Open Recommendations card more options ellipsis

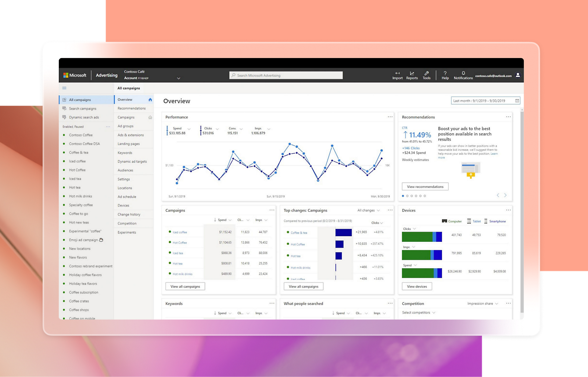coord(508,117)
